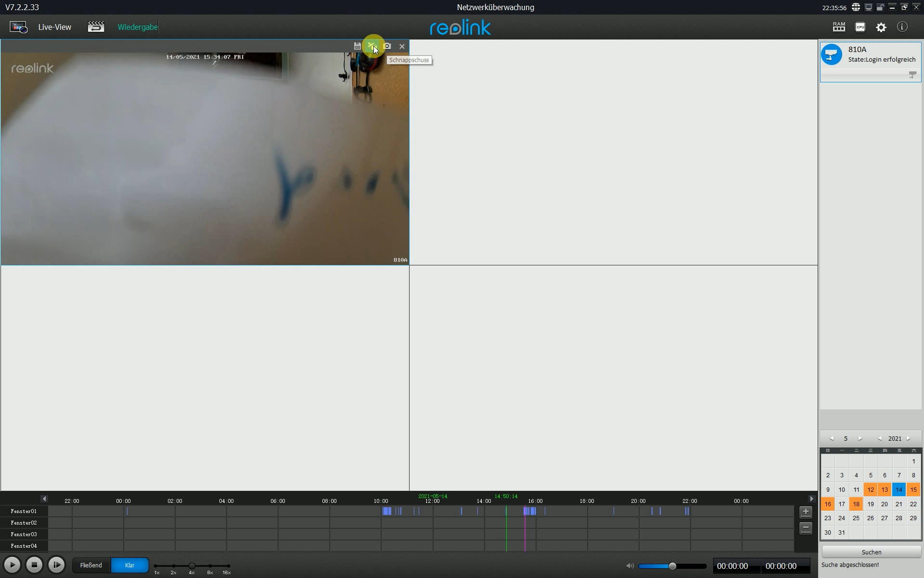Viewport: 924px width, 578px height.
Task: Zoom in timeline with plus button
Action: (x=806, y=512)
